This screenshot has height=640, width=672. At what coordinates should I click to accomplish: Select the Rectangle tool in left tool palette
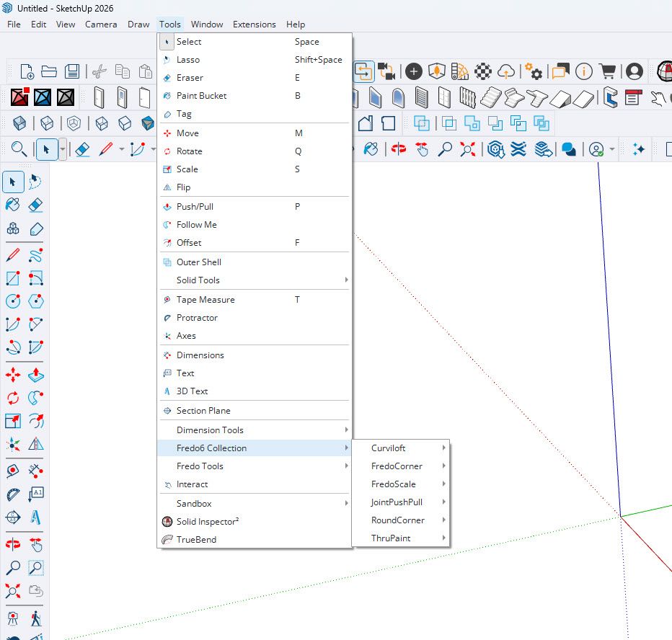point(13,278)
